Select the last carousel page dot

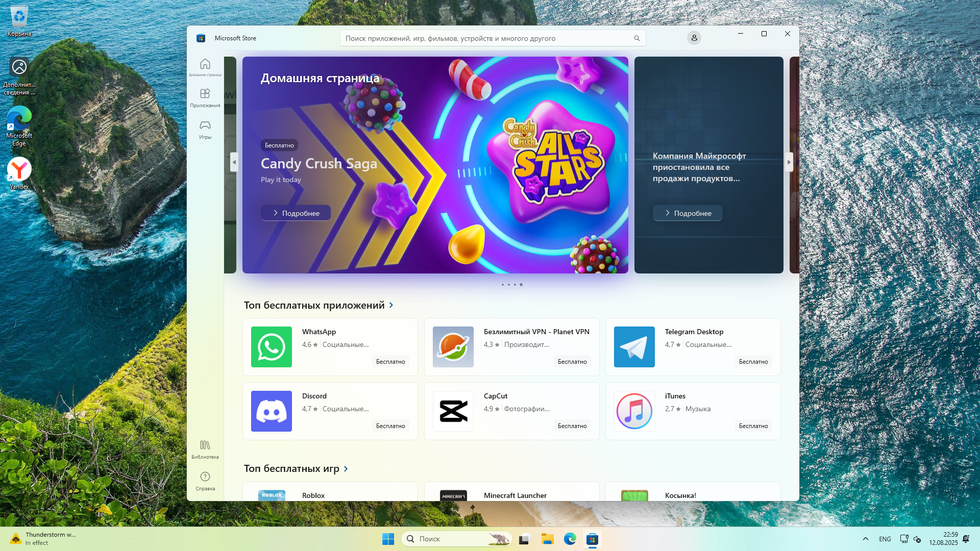[x=521, y=285]
